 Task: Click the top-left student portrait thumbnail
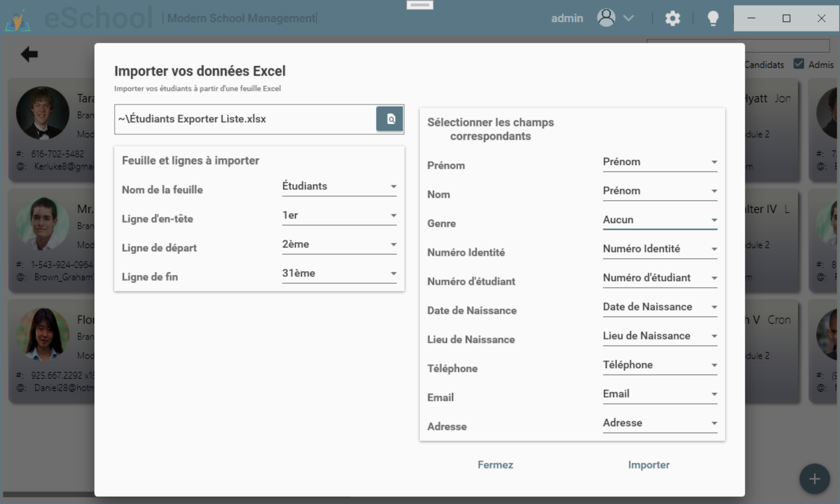click(x=42, y=113)
